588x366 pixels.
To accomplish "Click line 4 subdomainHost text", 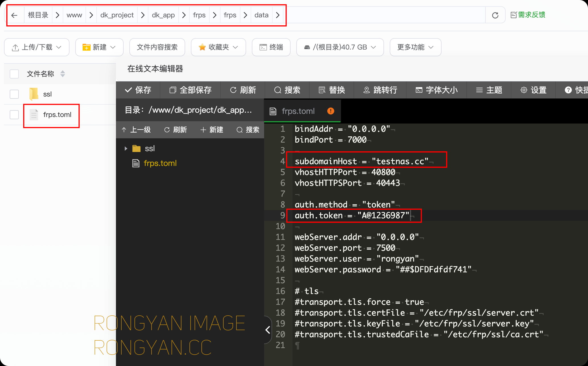I will tap(362, 161).
